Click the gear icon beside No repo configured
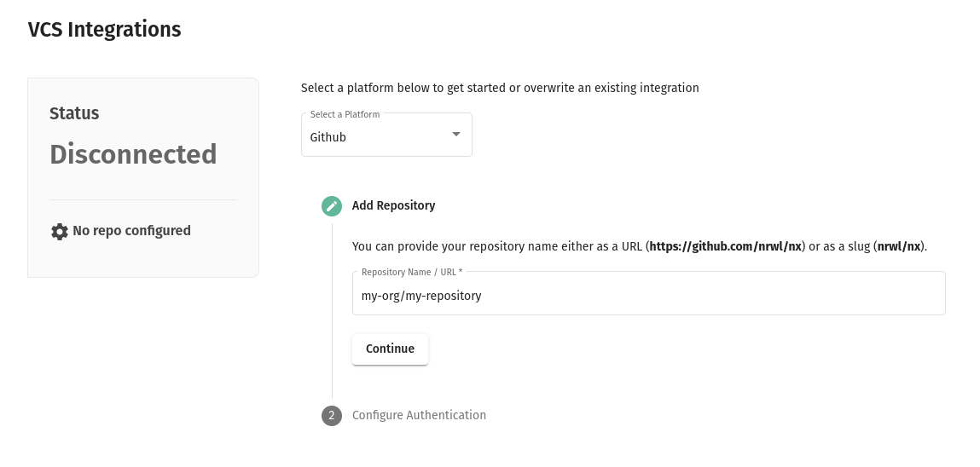The image size is (980, 467). 59,231
